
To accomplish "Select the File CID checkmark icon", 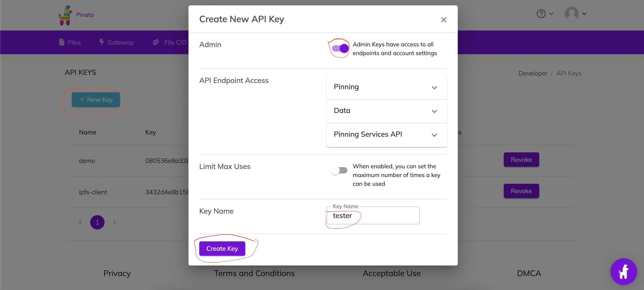I will [156, 42].
